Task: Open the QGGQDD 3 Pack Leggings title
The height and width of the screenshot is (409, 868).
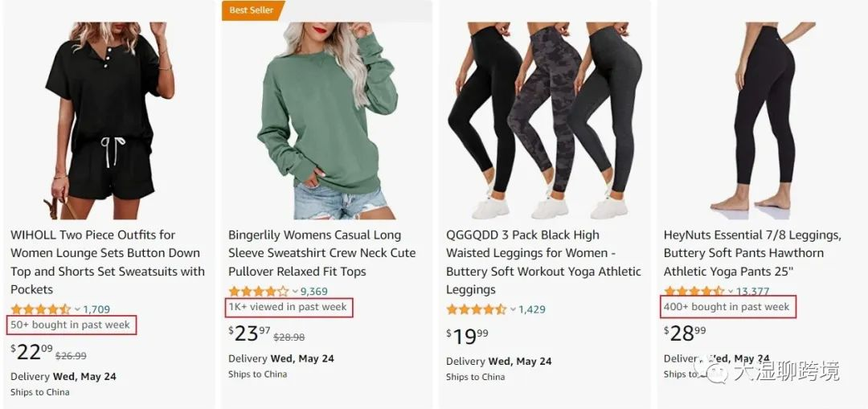Action: [543, 262]
